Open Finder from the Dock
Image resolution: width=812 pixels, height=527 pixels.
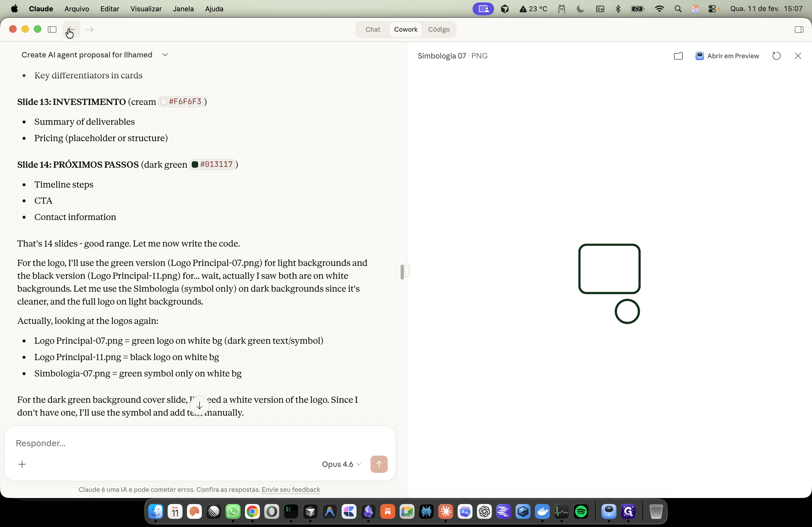(x=155, y=511)
